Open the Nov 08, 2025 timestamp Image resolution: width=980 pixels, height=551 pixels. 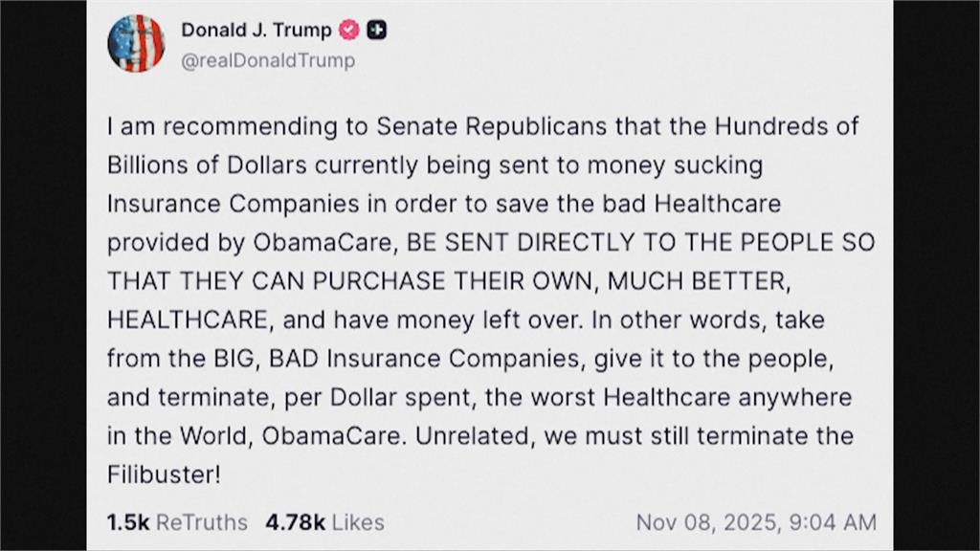click(706, 522)
